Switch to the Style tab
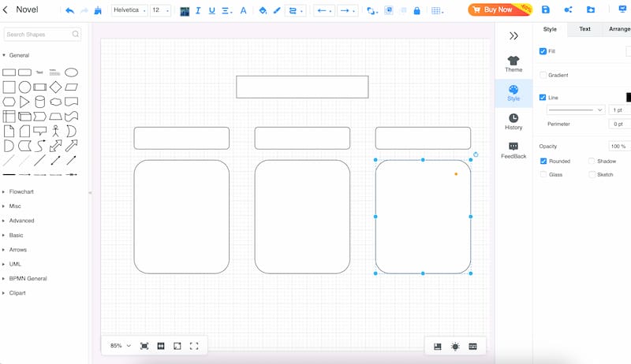Image resolution: width=631 pixels, height=364 pixels. 550,29
